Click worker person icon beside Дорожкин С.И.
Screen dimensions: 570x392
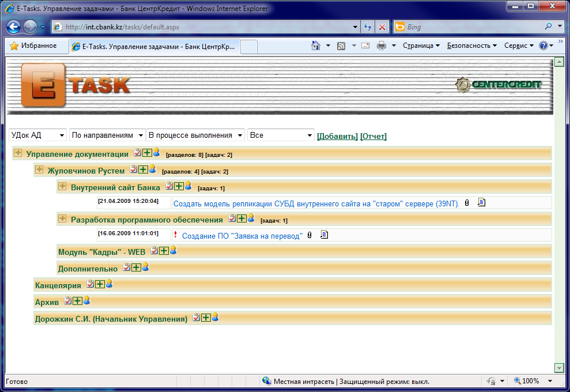(216, 316)
